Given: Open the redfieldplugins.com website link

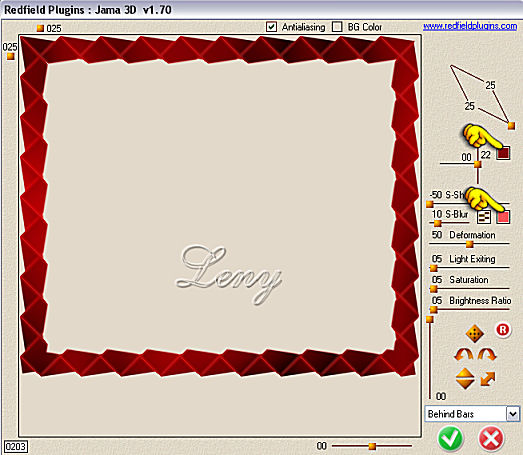Looking at the screenshot, I should [x=470, y=26].
